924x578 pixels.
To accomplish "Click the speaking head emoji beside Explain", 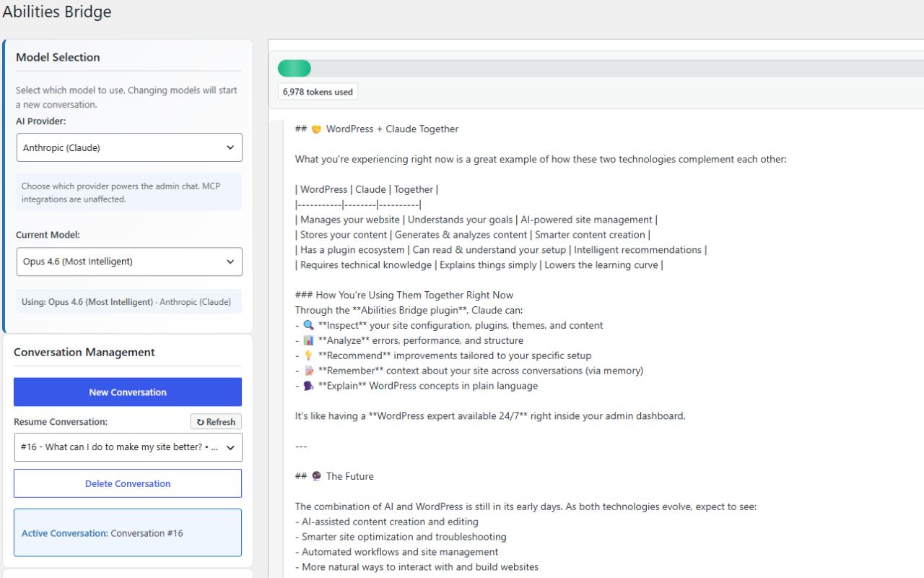I will (x=308, y=387).
